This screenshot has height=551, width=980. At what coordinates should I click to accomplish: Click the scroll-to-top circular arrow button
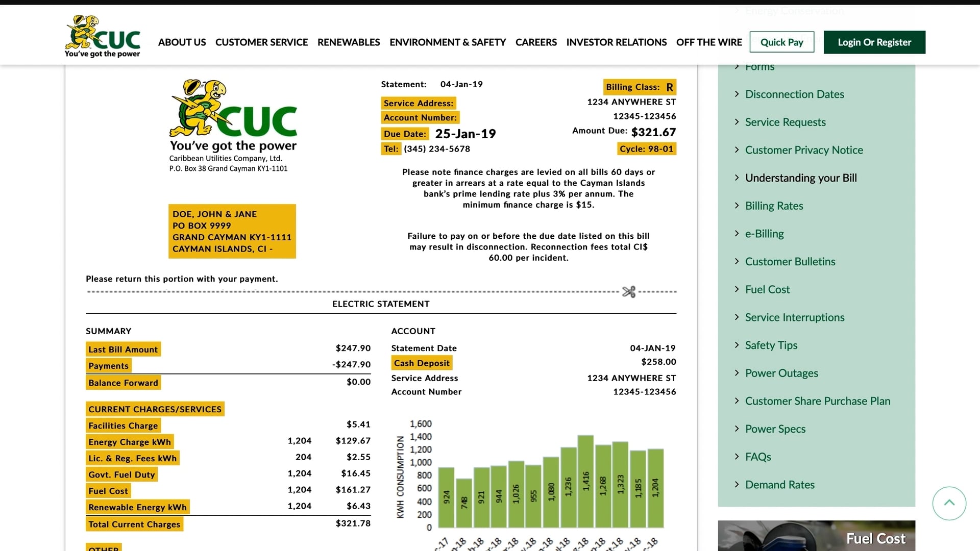click(949, 503)
